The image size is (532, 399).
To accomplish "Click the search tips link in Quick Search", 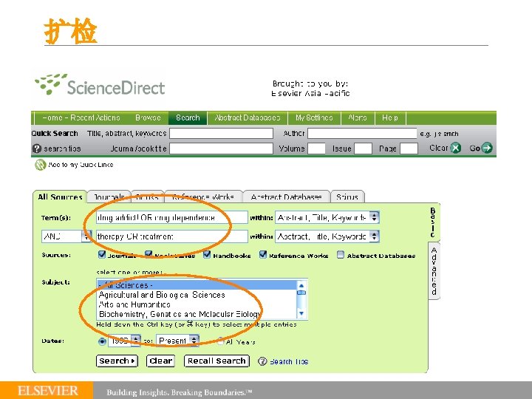I will pos(62,149).
